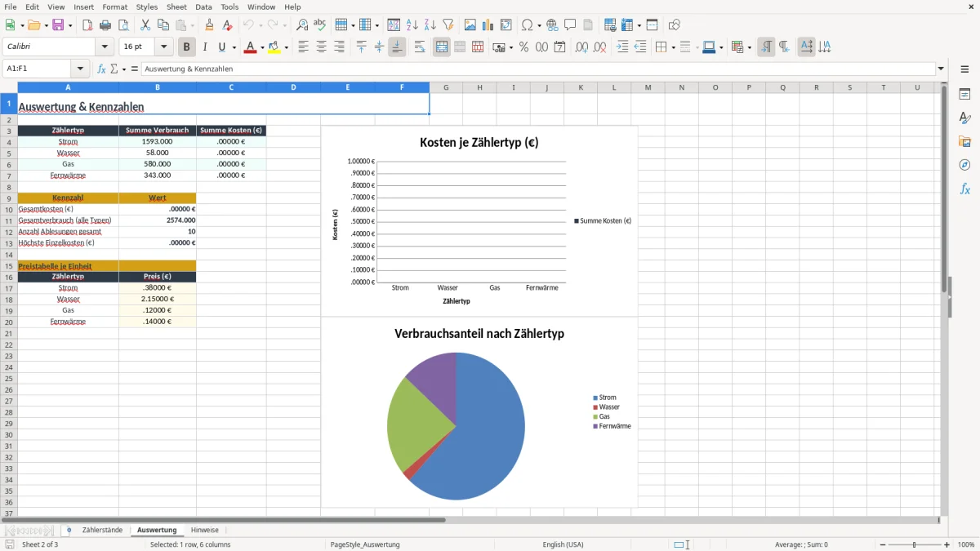
Task: Apply the red Font Color swatch
Action: coord(250,47)
